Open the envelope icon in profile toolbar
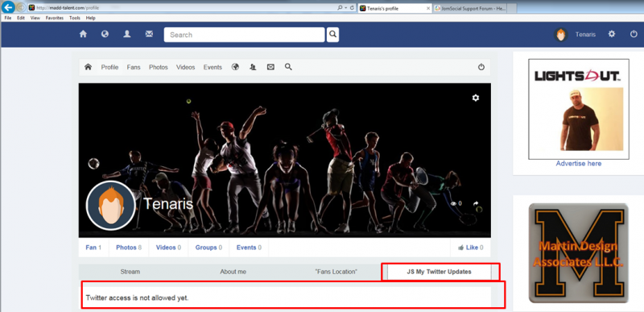Image resolution: width=644 pixels, height=312 pixels. (270, 67)
